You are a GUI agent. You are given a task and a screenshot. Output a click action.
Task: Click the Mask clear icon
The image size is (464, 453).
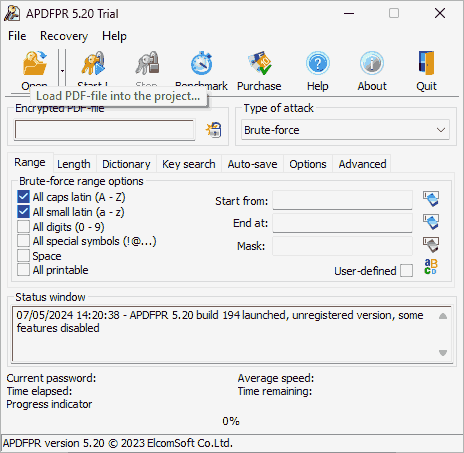(431, 245)
